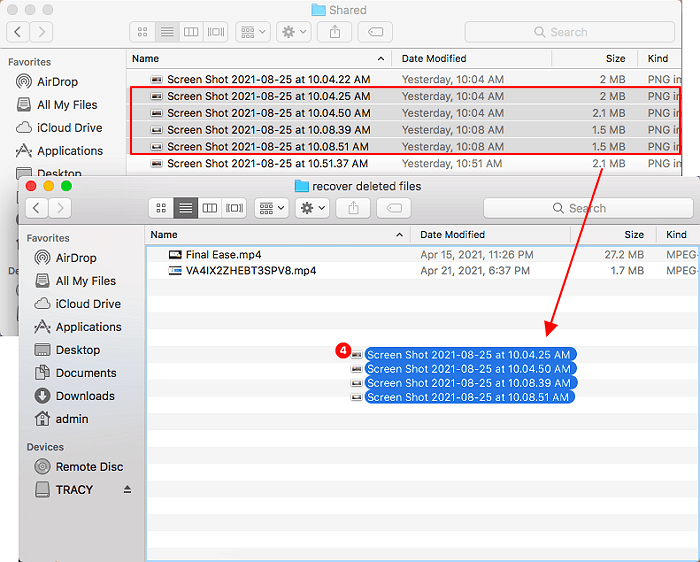700x562 pixels.
Task: Select the admin home folder in the sidebar
Action: pyautogui.click(x=72, y=419)
